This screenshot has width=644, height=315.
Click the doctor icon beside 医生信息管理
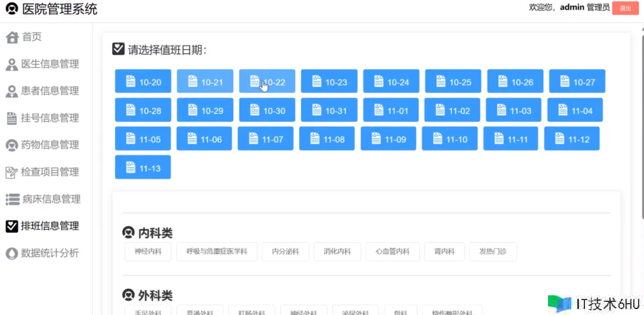(12, 64)
